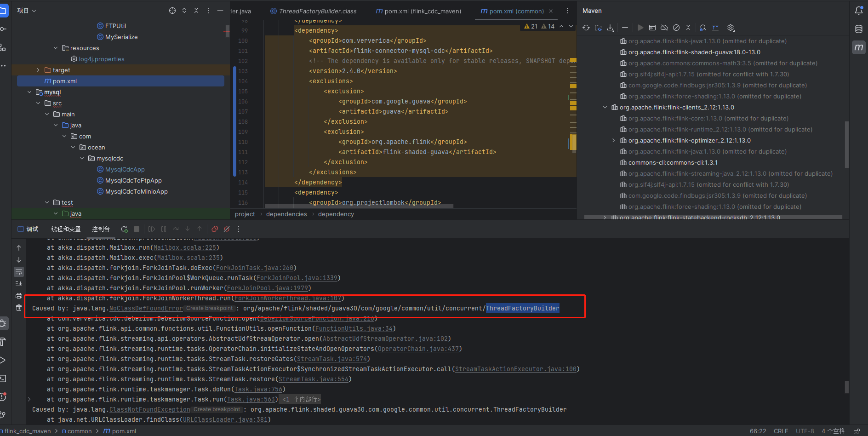Click console scroll down arrow icon
The height and width of the screenshot is (436, 868).
click(19, 260)
